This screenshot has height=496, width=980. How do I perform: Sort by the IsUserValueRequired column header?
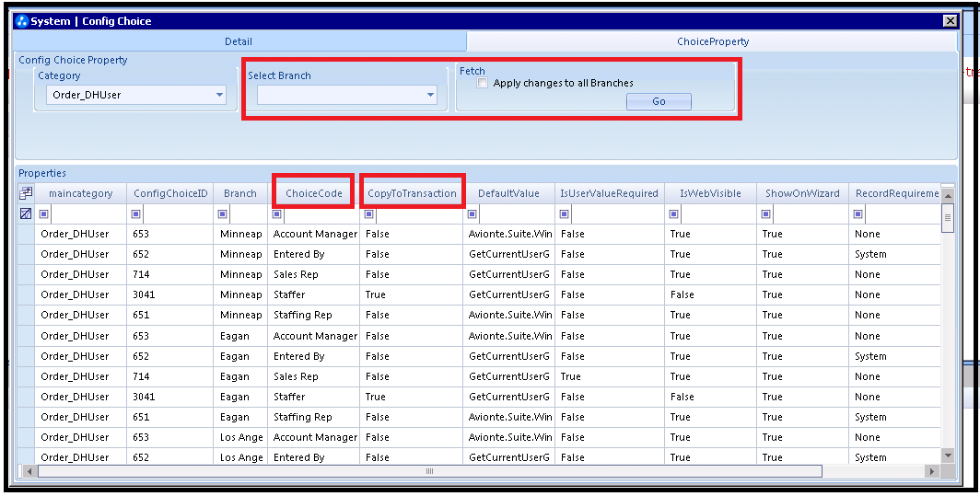[610, 193]
